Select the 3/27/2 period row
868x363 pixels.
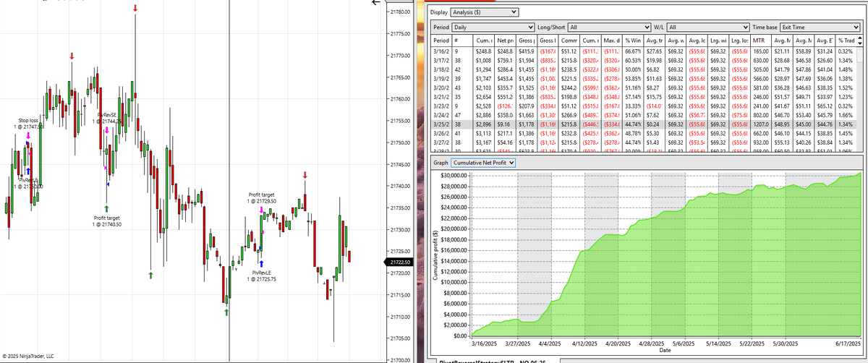coord(643,143)
